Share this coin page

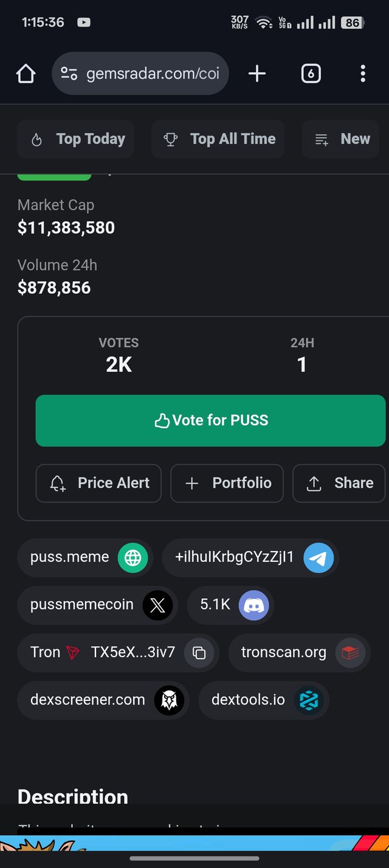coord(339,483)
